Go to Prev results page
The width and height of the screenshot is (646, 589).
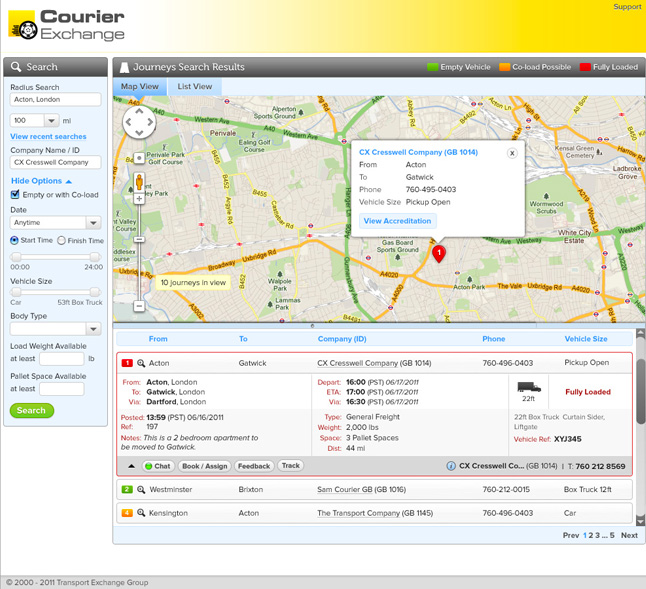571,535
